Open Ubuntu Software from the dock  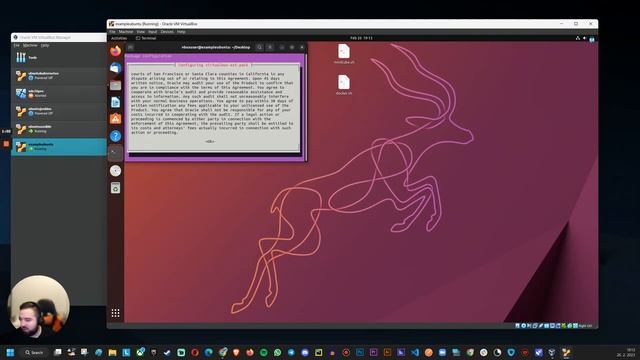[x=116, y=119]
